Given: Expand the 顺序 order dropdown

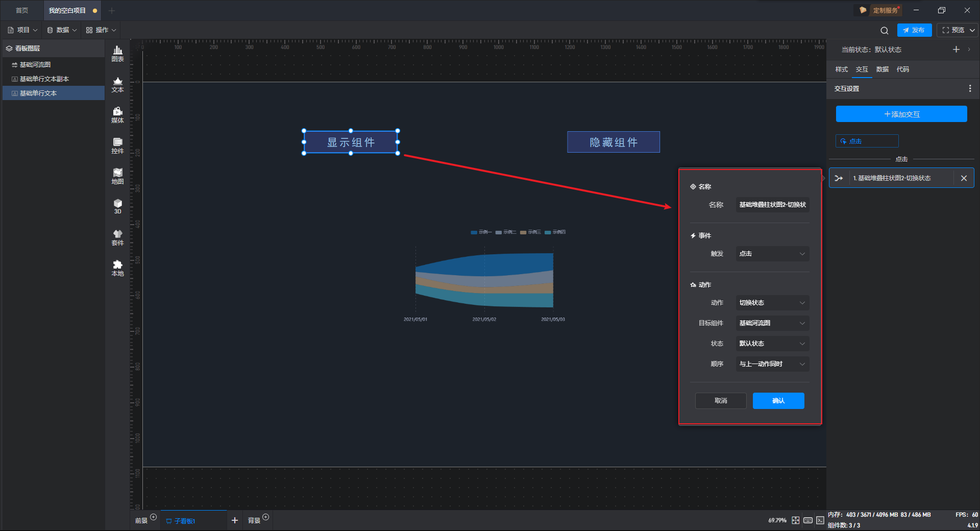Looking at the screenshot, I should click(772, 364).
